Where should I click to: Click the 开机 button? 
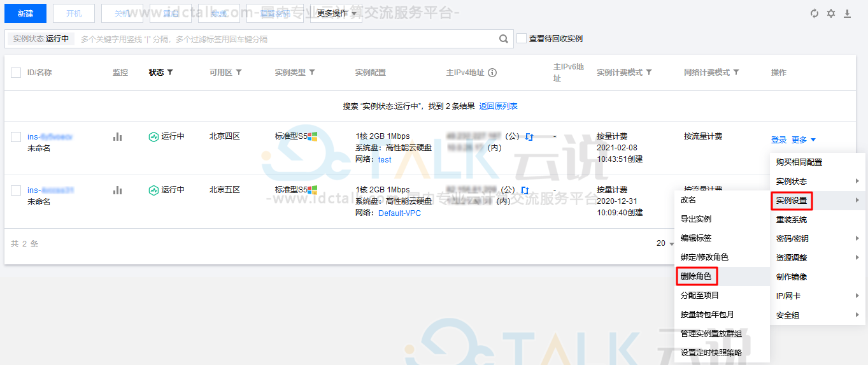(74, 13)
